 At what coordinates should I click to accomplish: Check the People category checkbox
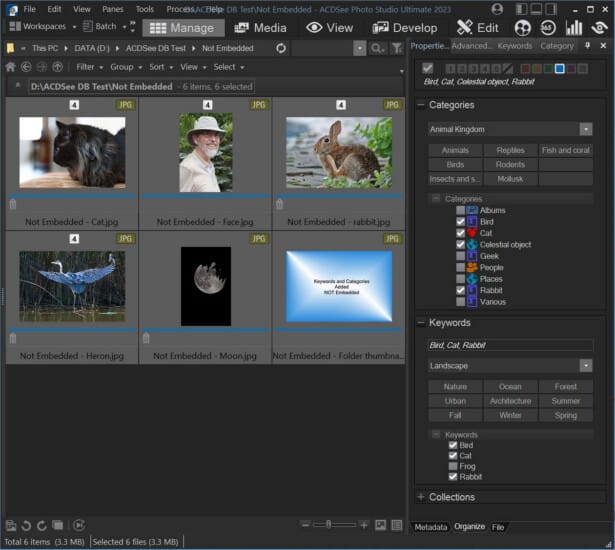(x=461, y=267)
